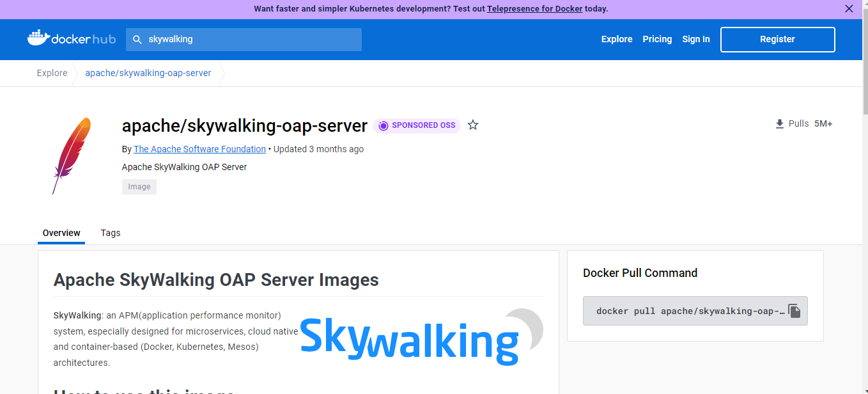Click the Pulls download icon
The width and height of the screenshot is (868, 394).
tap(779, 124)
